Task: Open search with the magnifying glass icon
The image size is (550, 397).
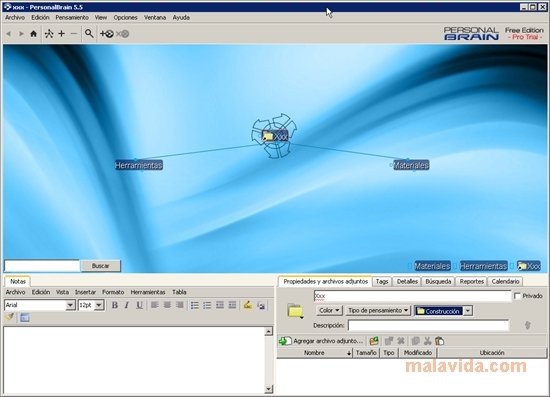Action: tap(89, 34)
